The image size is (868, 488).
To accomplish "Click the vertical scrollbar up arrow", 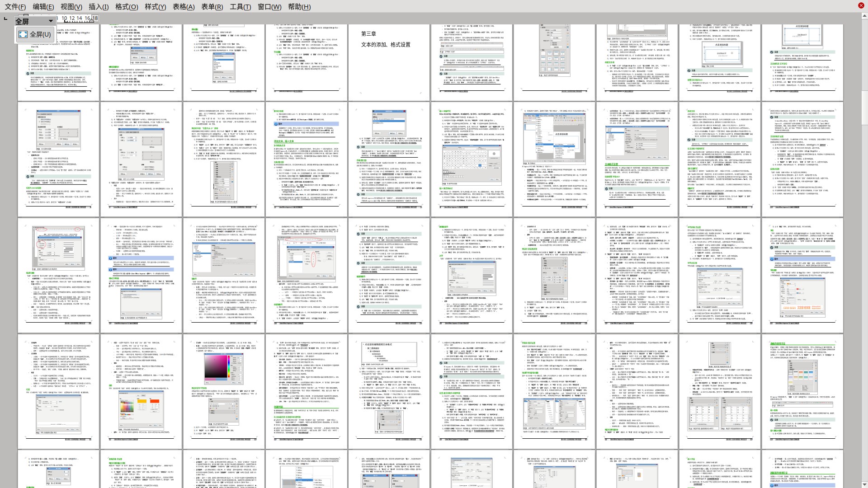I will click(x=864, y=16).
